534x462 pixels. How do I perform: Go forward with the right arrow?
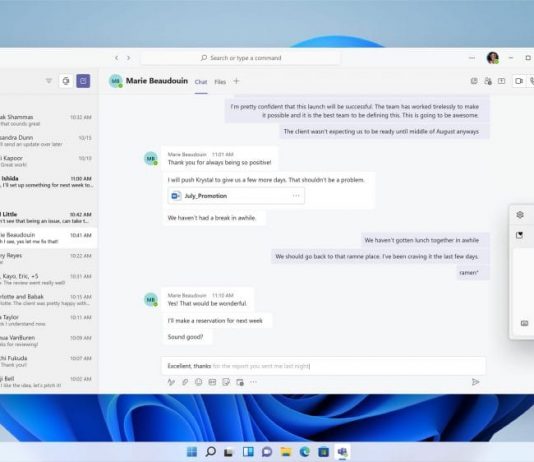[129, 58]
